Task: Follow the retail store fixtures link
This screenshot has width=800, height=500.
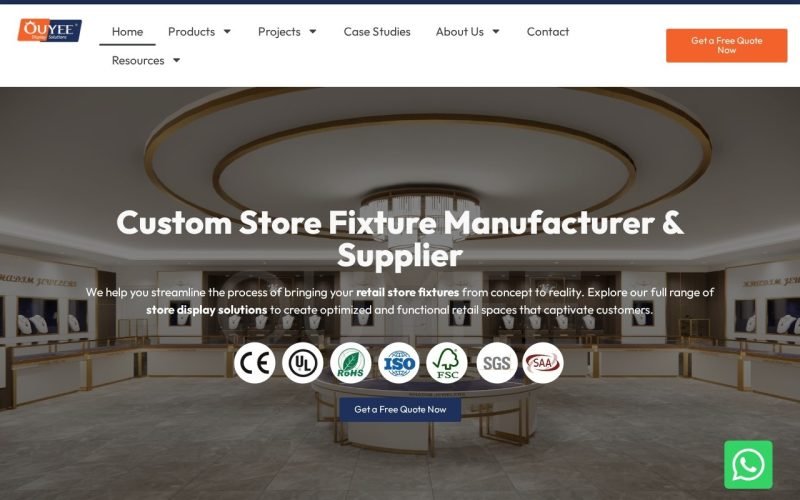Action: tap(407, 292)
